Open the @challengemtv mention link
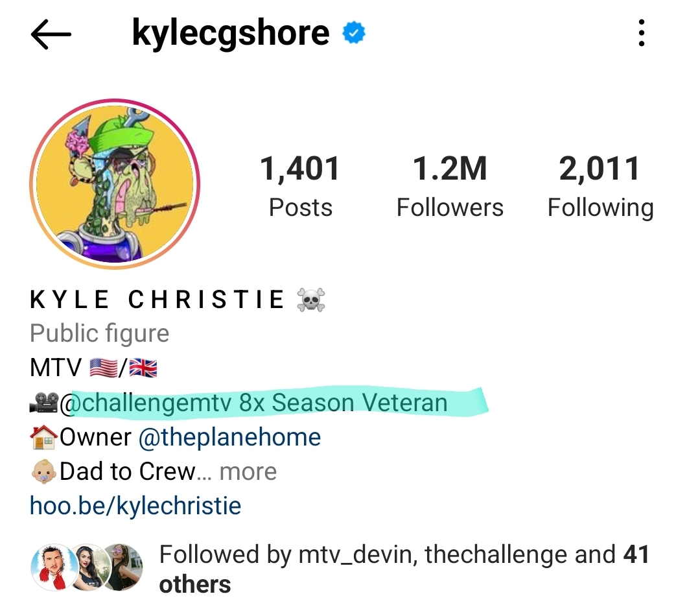 pos(146,403)
